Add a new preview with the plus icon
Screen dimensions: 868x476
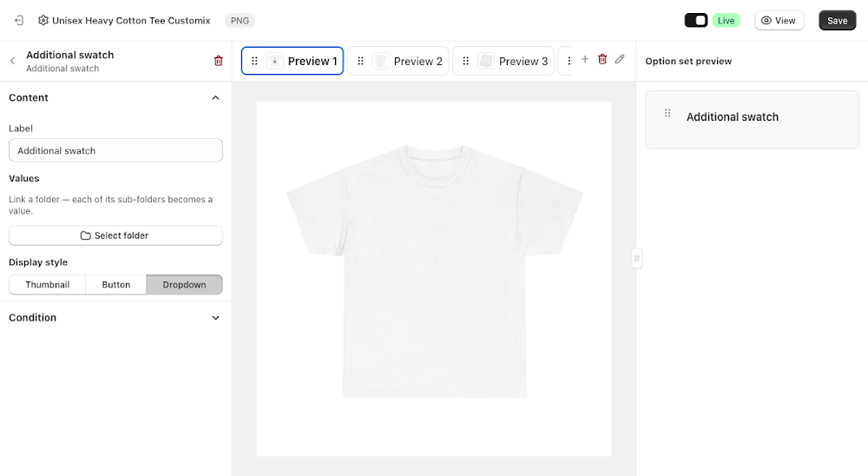584,59
